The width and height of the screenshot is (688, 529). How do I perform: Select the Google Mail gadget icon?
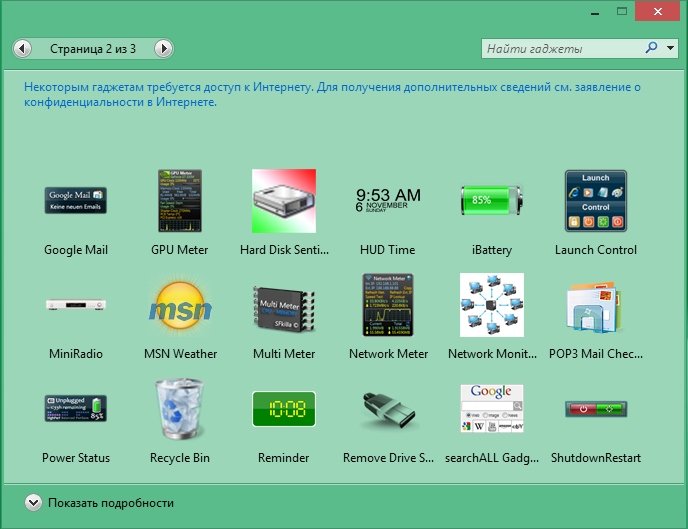point(75,200)
